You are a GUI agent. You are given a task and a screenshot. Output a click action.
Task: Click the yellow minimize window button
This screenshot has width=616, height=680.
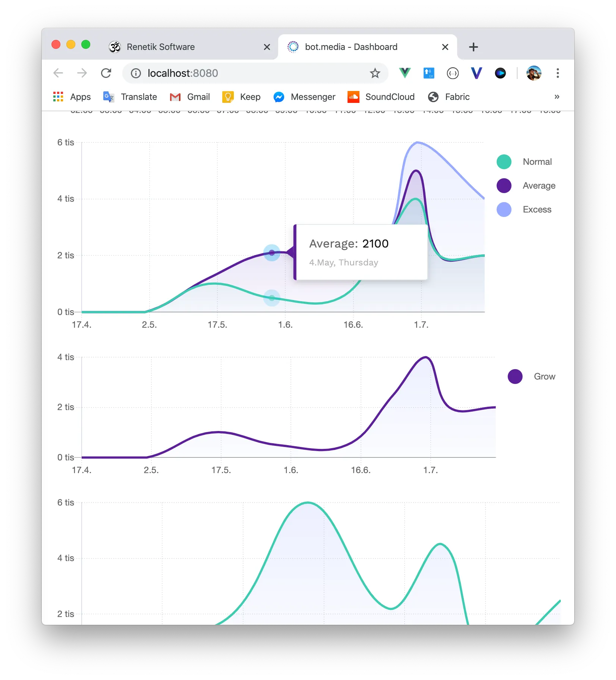coord(71,45)
